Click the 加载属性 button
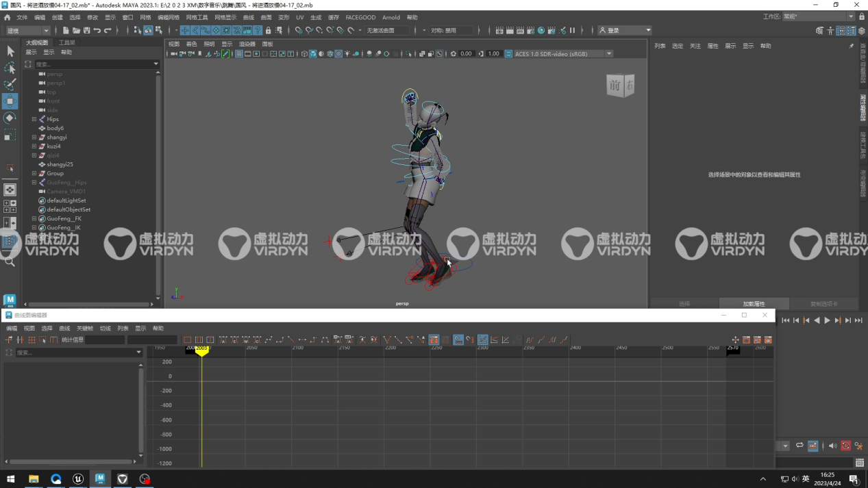 [x=754, y=303]
